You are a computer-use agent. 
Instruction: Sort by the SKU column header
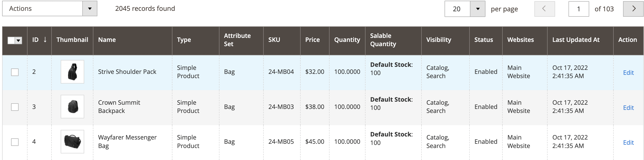click(274, 40)
